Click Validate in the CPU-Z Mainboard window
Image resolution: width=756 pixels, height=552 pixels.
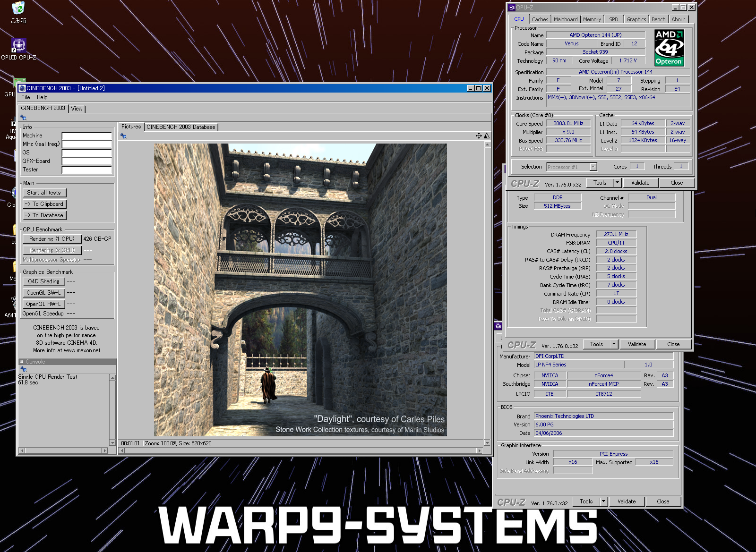click(x=627, y=501)
